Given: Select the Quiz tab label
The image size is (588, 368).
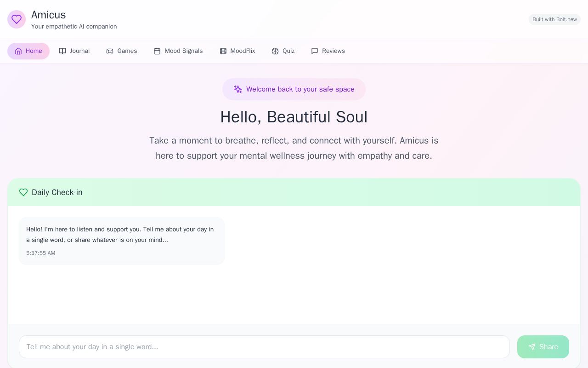Looking at the screenshot, I should tap(288, 51).
